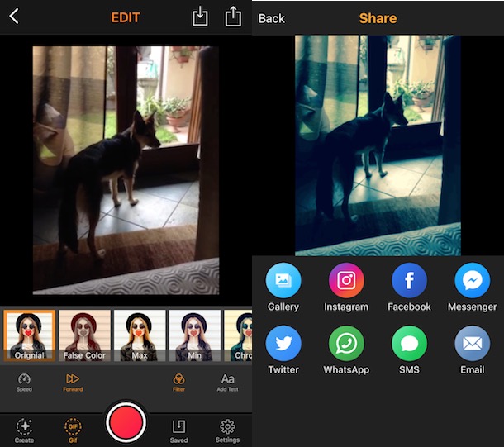The width and height of the screenshot is (504, 447).
Task: Open the Saved tab
Action: pos(178,430)
